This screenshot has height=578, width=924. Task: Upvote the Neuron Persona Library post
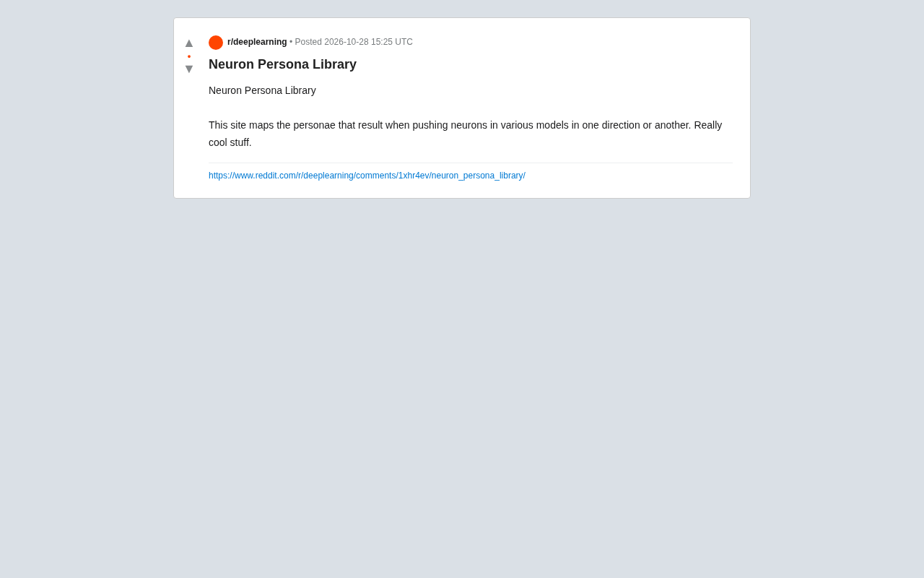(x=189, y=43)
